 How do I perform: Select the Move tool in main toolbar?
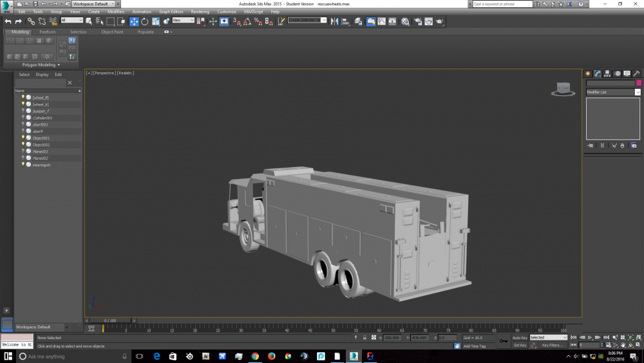pos(134,21)
